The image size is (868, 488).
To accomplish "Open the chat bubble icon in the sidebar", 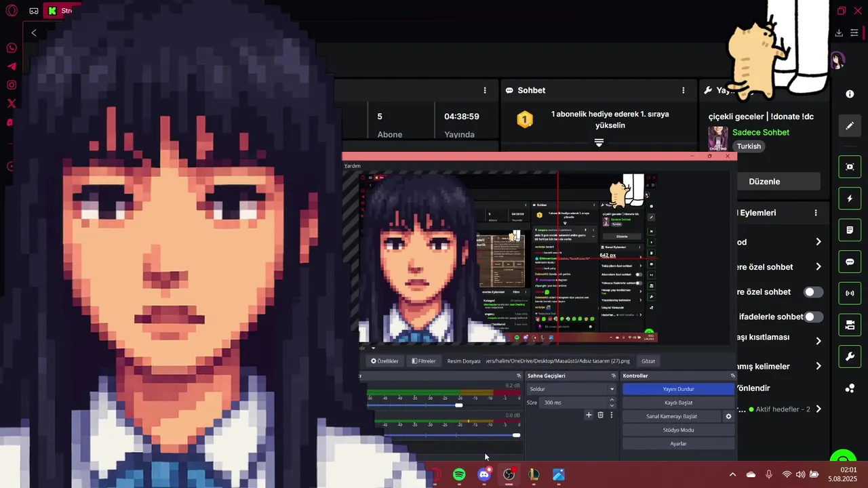I will tap(850, 262).
